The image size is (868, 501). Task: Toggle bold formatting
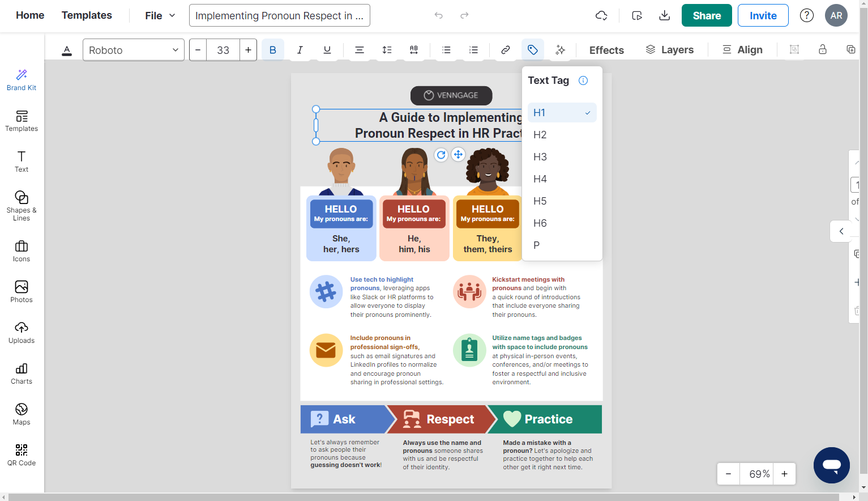point(272,50)
